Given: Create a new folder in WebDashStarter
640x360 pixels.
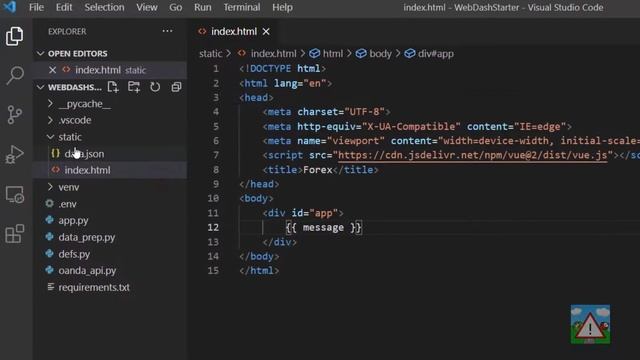Looking at the screenshot, I should 134,87.
